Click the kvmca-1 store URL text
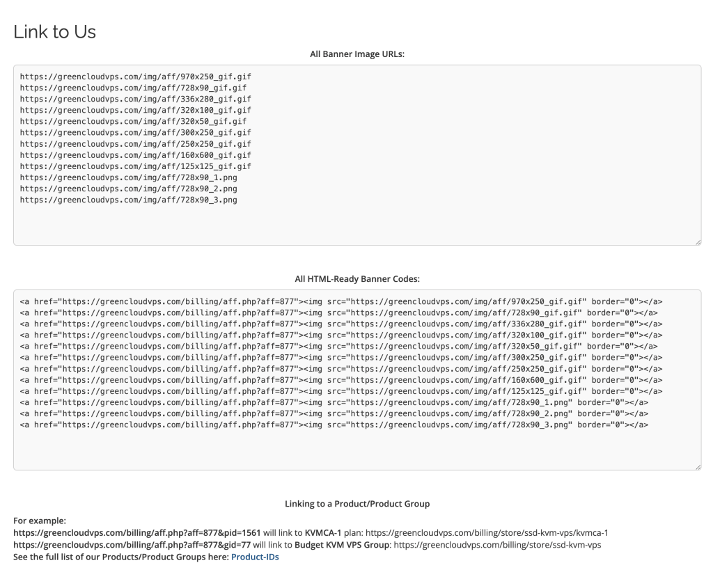 (x=487, y=532)
